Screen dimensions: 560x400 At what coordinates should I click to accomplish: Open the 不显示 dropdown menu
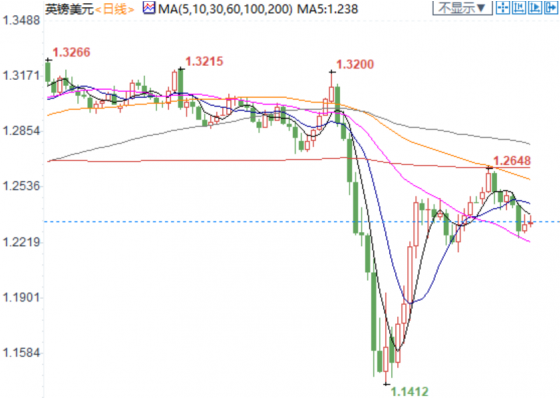pos(462,8)
